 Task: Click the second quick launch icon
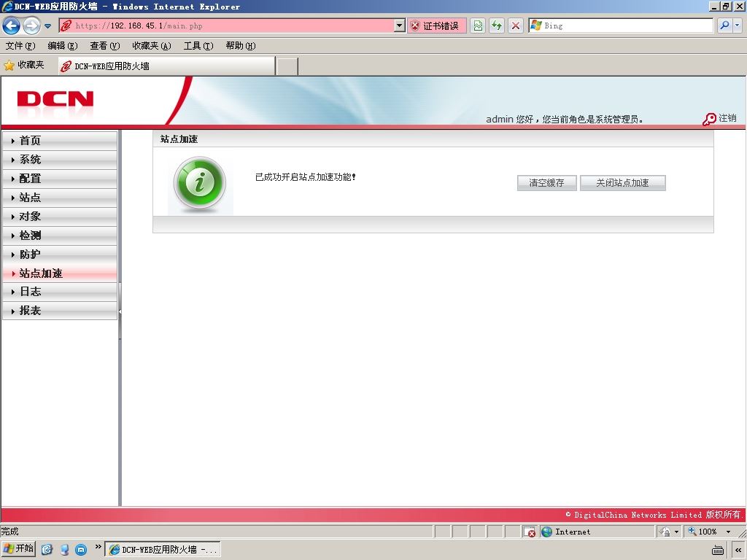click(64, 550)
